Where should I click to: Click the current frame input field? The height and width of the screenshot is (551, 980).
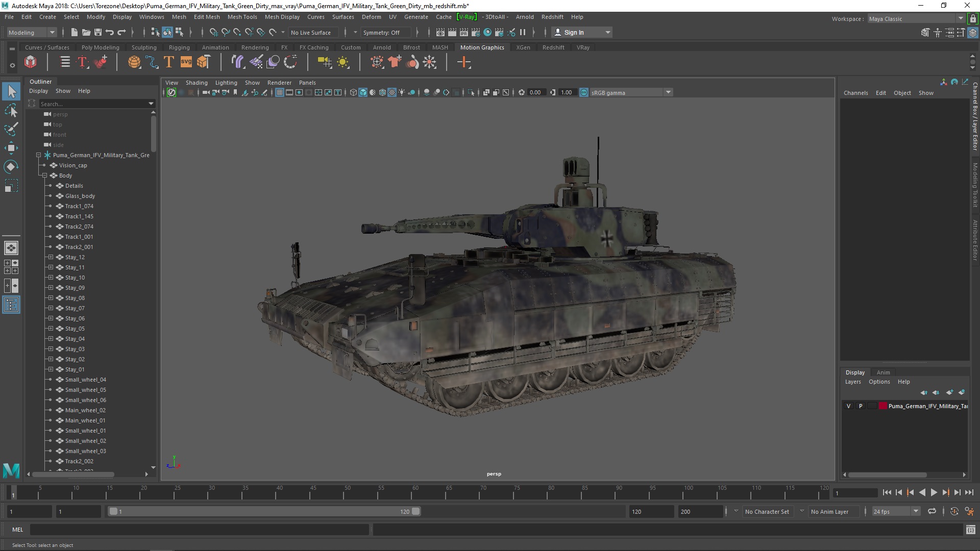pos(854,493)
